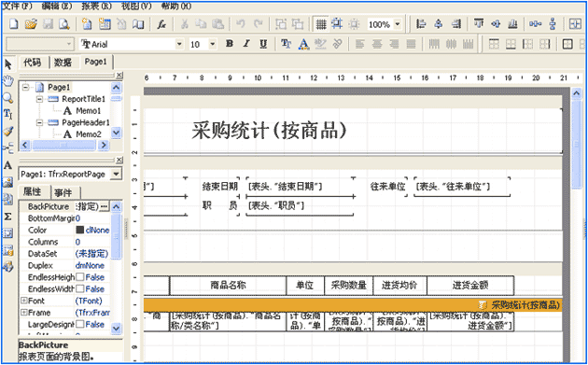Open the variables fx icon
This screenshot has width=588, height=365.
(x=161, y=24)
